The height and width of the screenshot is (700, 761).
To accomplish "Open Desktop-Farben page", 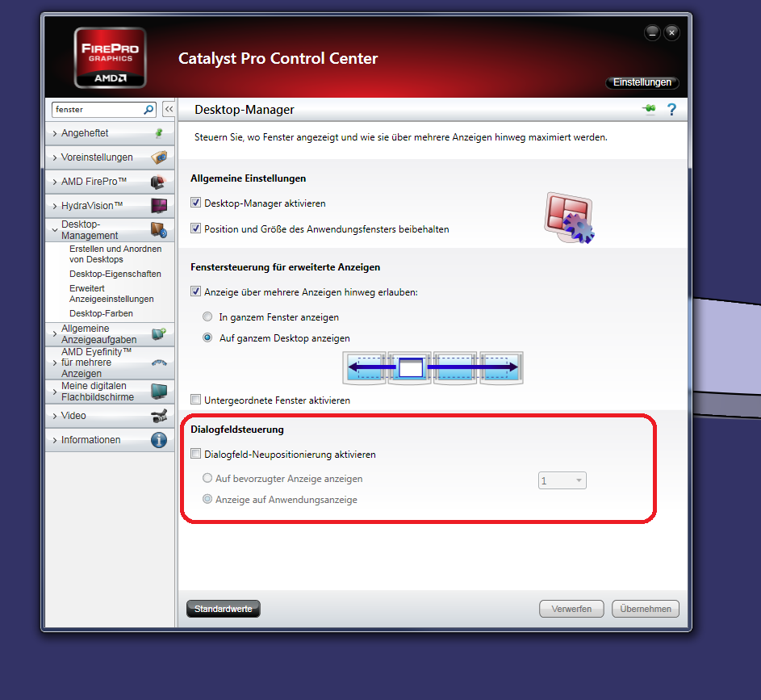I will [x=101, y=313].
